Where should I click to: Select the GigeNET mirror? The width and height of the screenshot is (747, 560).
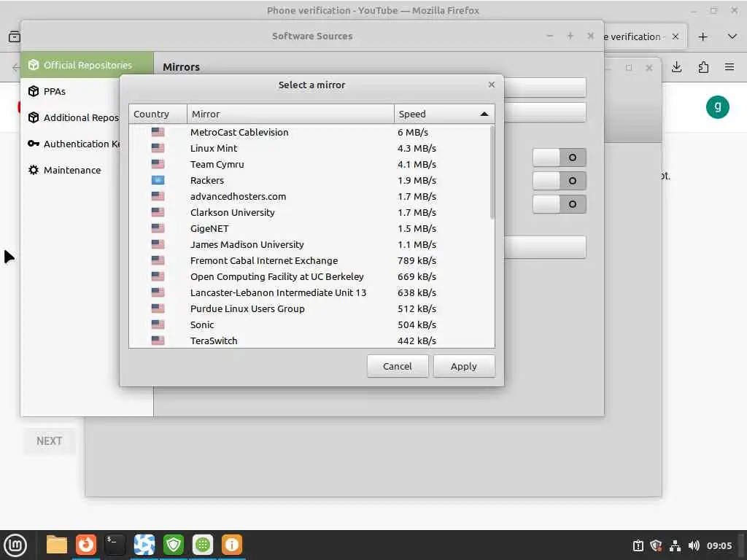(x=311, y=228)
